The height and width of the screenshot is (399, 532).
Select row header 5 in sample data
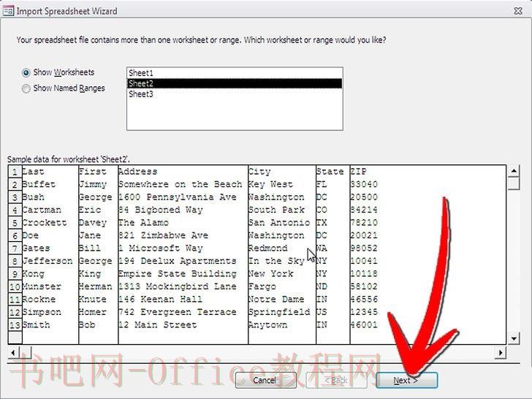15,223
